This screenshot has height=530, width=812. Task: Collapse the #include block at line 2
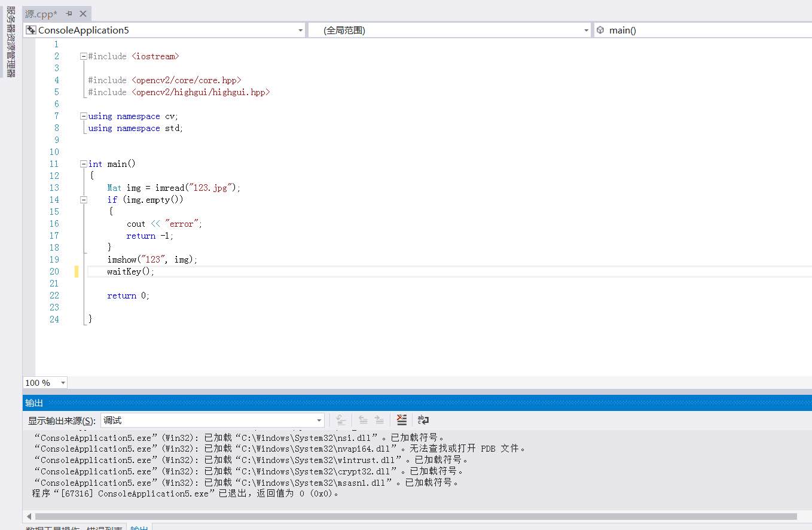84,56
